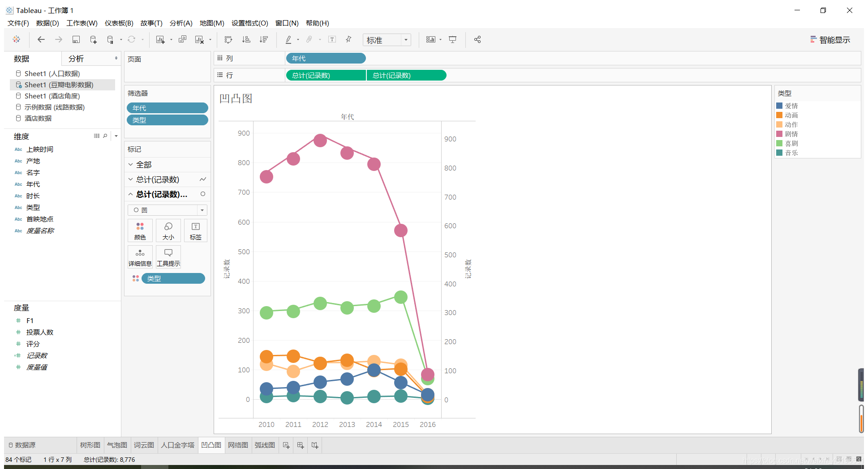Image resolution: width=868 pixels, height=469 pixels.
Task: Click the refresh run update icon
Action: [x=131, y=39]
